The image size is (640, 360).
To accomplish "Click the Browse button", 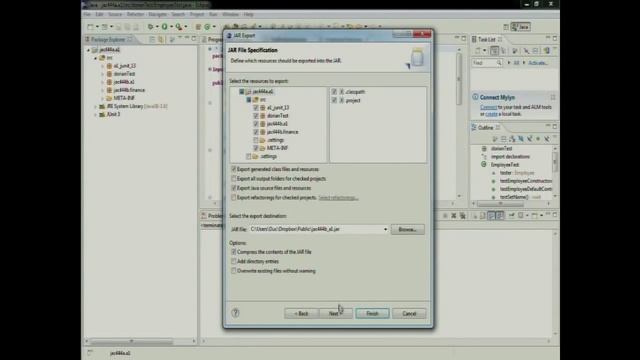I will tap(407, 229).
